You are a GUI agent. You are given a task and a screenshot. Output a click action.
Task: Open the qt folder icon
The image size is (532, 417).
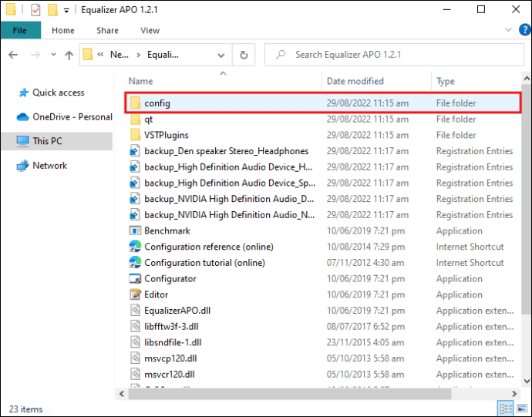click(136, 119)
